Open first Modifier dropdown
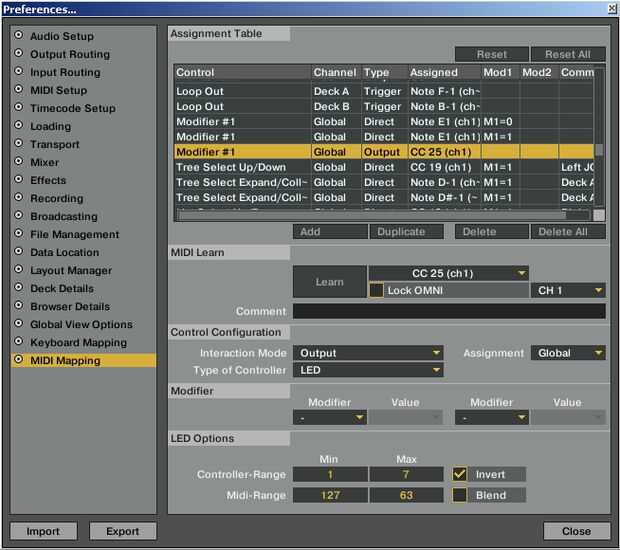This screenshot has width=620, height=550. 330,418
